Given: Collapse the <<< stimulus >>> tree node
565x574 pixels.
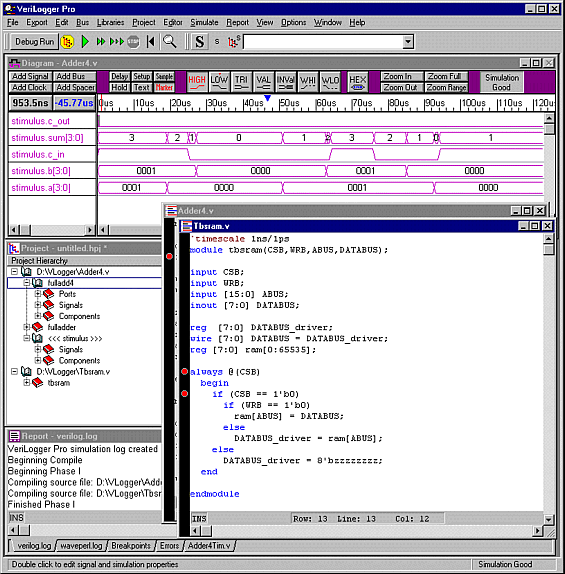Looking at the screenshot, I should coord(26,338).
